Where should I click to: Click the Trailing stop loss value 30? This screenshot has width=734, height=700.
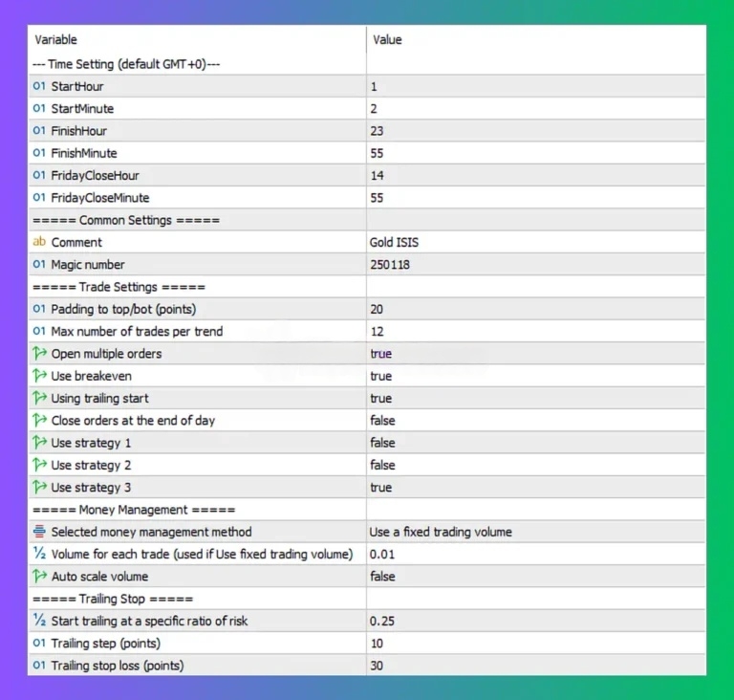point(377,666)
